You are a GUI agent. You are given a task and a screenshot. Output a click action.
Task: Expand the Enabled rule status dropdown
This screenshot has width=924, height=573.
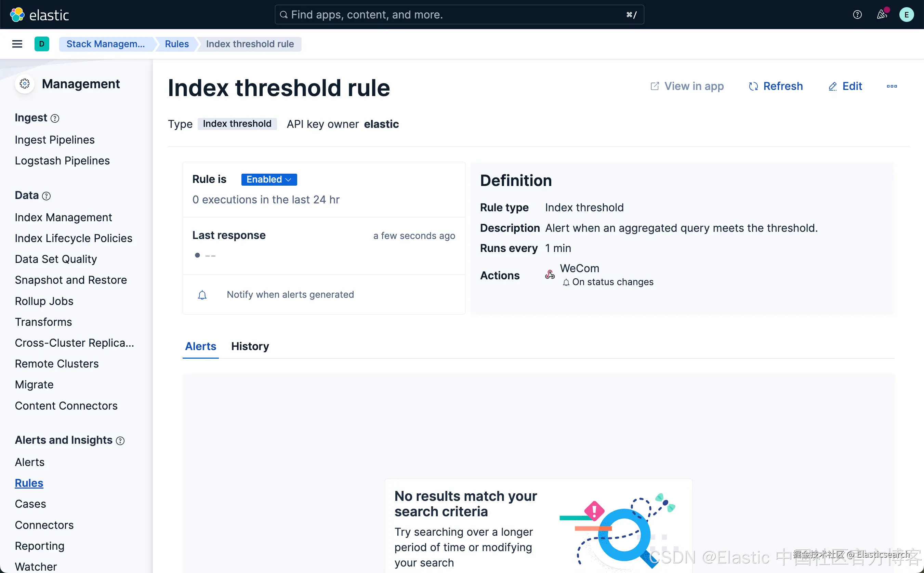pyautogui.click(x=269, y=179)
